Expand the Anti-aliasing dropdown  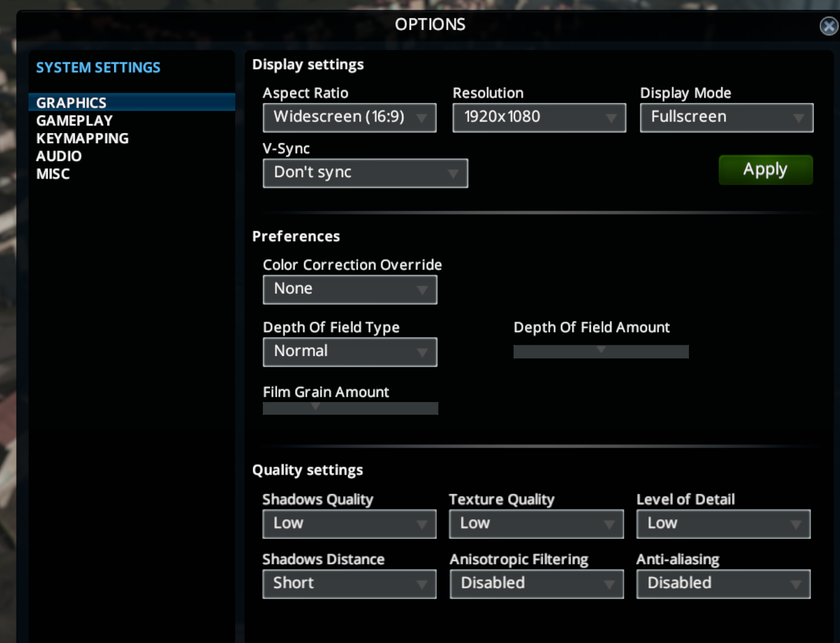click(723, 583)
